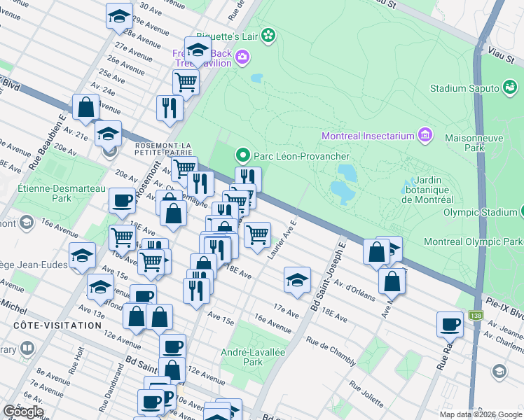Select shopping bag marker by Rue Beaubien E
The image size is (524, 420).
coord(86,107)
